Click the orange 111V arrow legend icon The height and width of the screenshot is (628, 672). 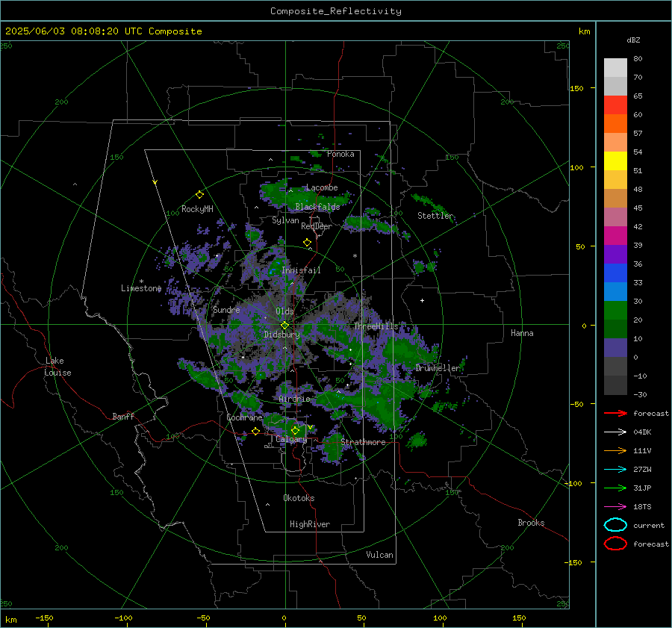point(615,450)
